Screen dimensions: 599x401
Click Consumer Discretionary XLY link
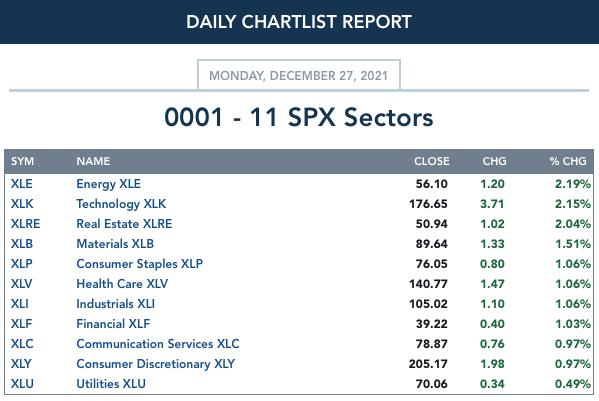tap(155, 364)
